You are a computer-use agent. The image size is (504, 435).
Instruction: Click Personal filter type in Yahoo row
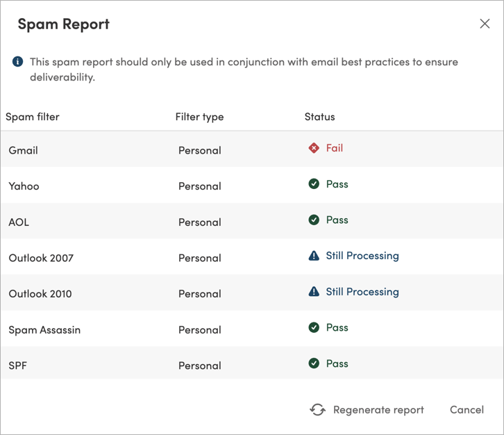pos(200,186)
